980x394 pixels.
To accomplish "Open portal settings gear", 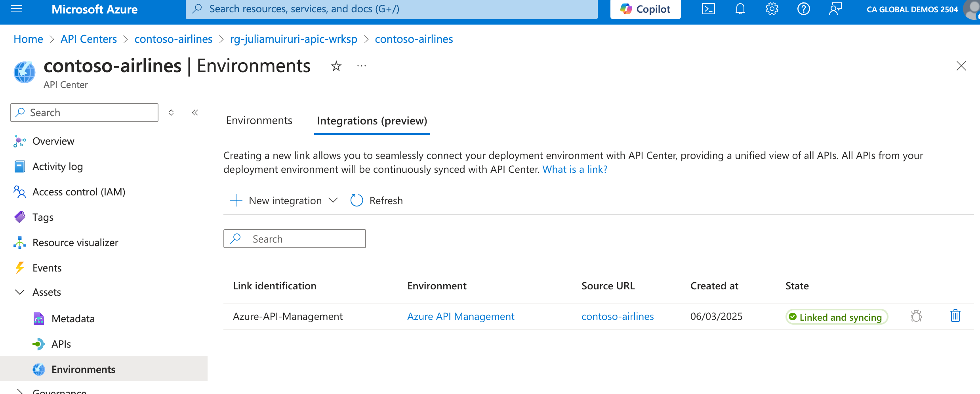I will (x=772, y=9).
